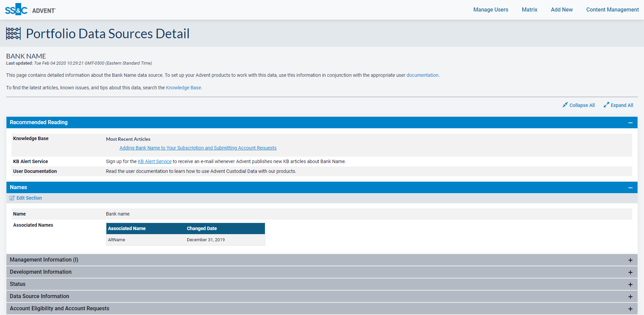
Task: Open the Manage Users menu
Action: 491,9
